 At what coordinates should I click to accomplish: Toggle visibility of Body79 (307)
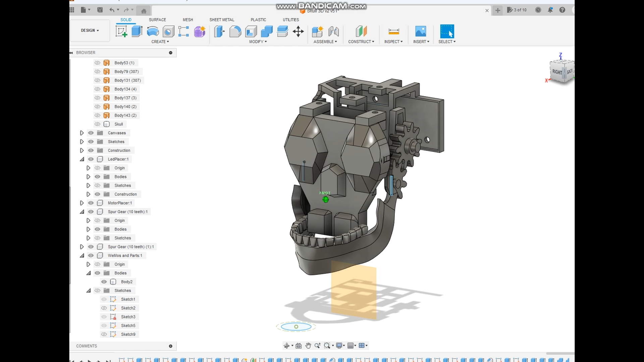[x=97, y=71]
